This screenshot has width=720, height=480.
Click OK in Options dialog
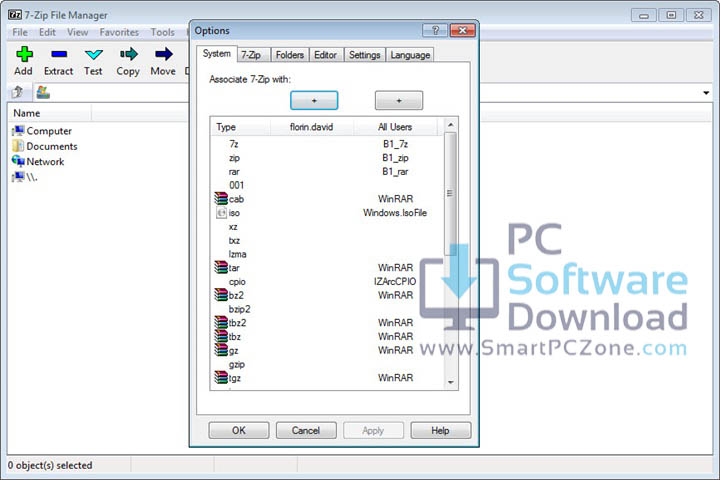click(x=239, y=430)
